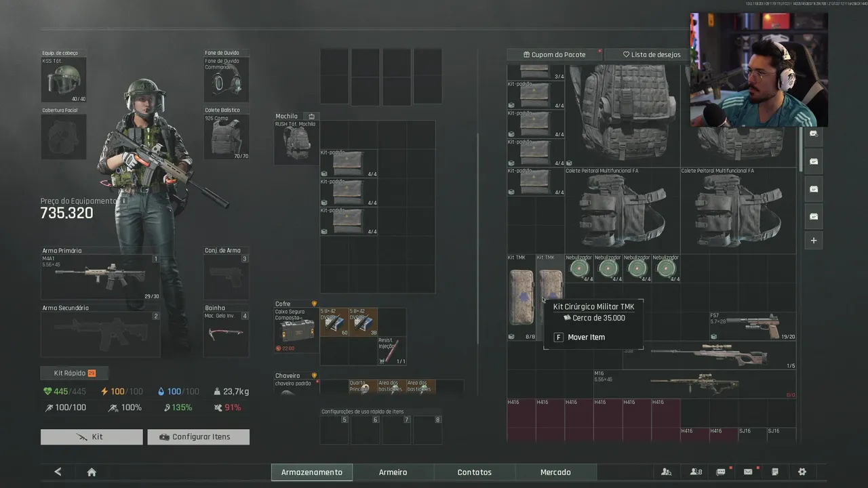Select the fourth storage box icon in sidebar
Screen dimensions: 868x488
point(814,217)
